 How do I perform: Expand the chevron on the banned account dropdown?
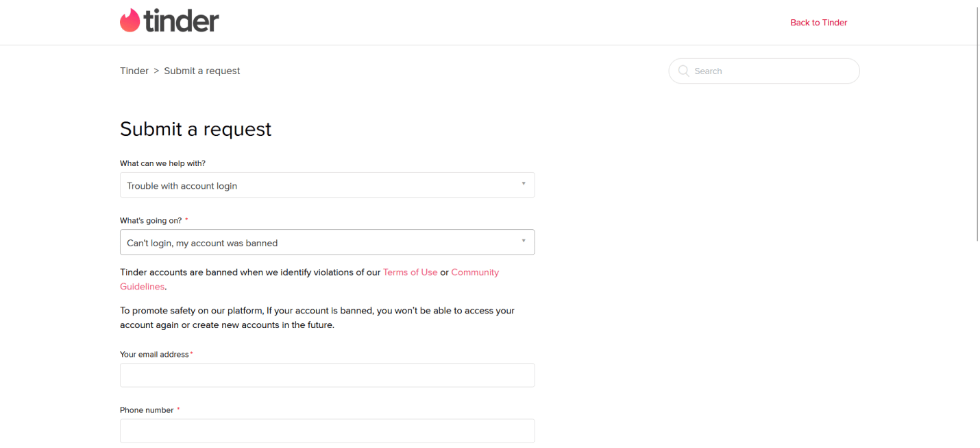[524, 242]
